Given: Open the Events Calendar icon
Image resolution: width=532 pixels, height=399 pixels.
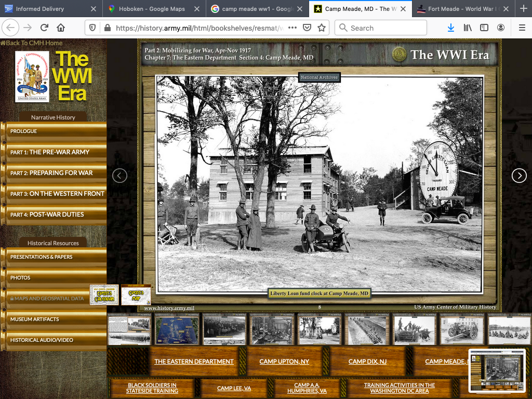Looking at the screenshot, I should click(x=104, y=295).
